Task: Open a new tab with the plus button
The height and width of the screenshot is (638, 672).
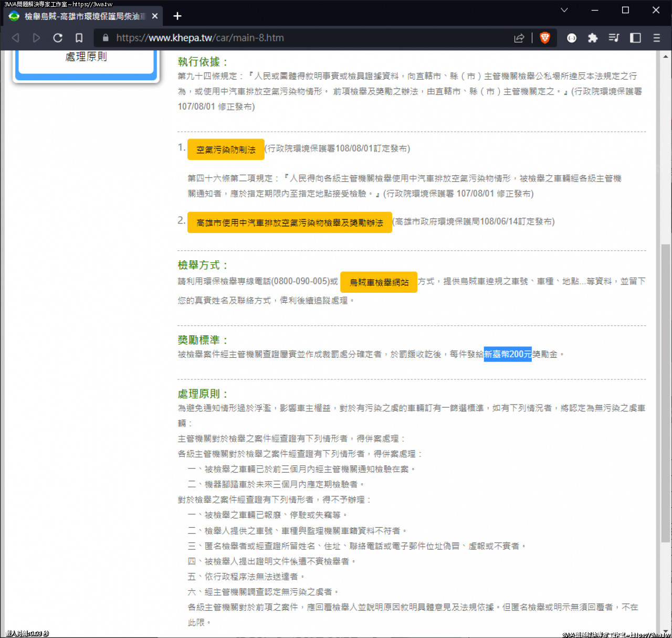Action: [177, 16]
